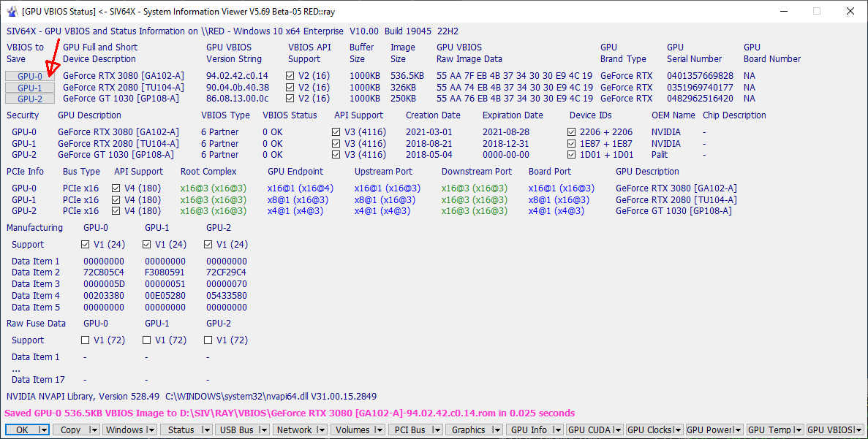Toggle V2 (16) checkbox in RTX 2080 VBIOS row
The image size is (868, 439).
(290, 88)
